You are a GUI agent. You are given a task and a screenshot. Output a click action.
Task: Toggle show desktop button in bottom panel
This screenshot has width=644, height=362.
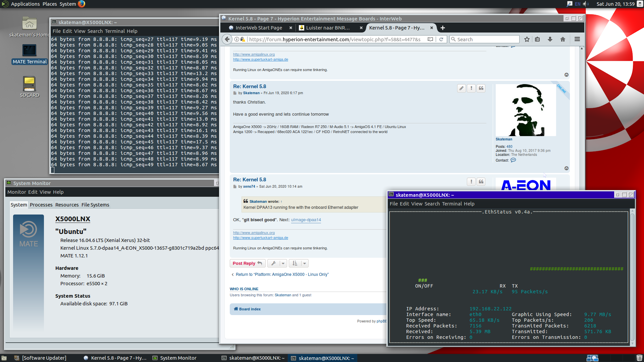4,358
